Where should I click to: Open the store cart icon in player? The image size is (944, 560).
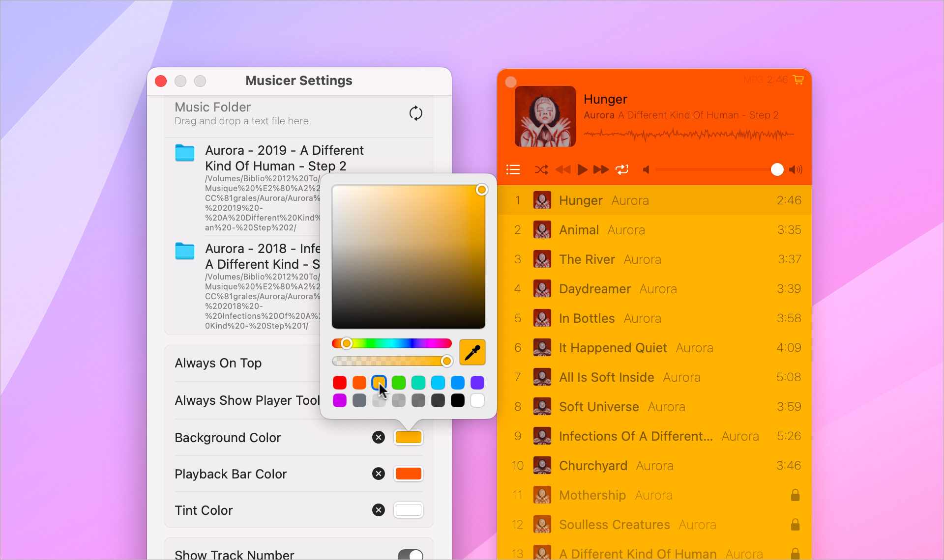[x=798, y=80]
